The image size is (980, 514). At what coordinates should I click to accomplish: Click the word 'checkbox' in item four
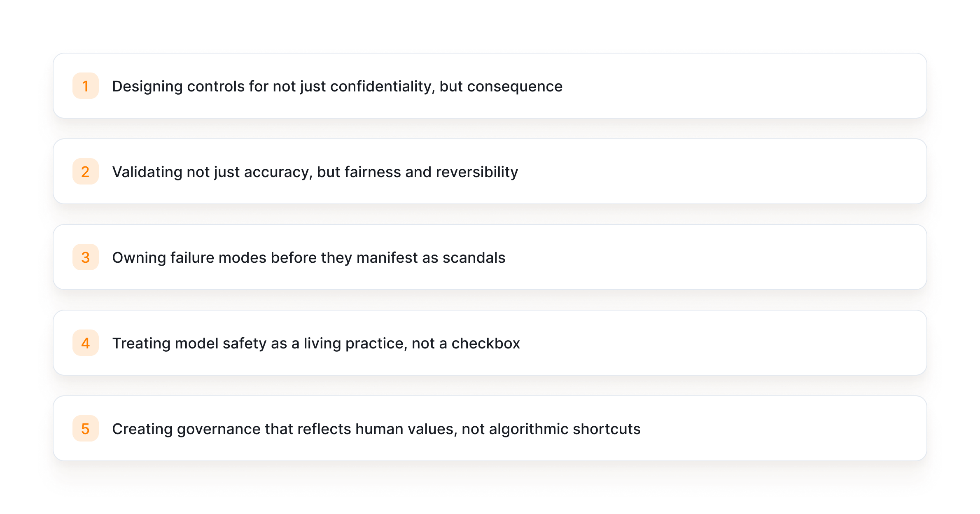coord(485,343)
